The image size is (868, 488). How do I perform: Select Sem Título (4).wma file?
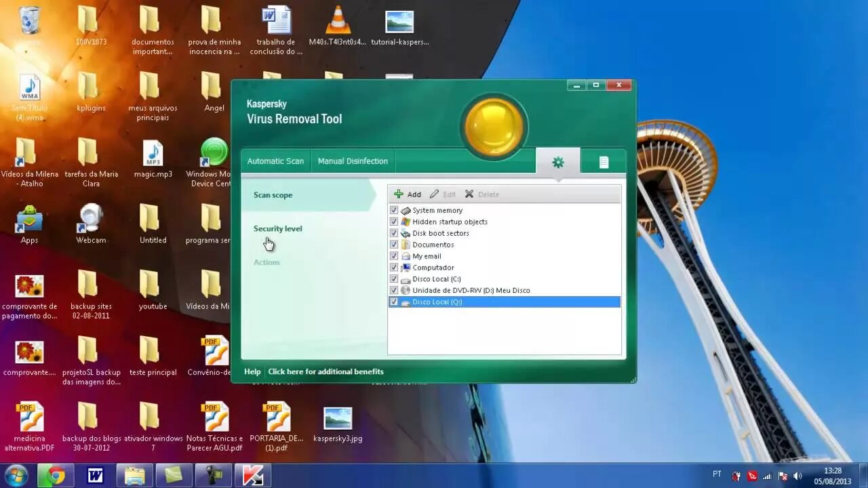(29, 98)
